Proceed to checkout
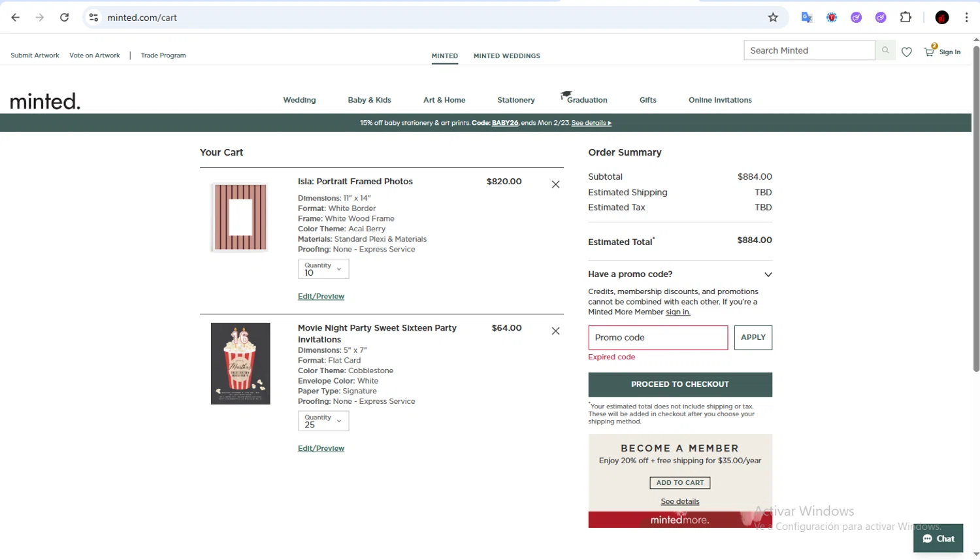The height and width of the screenshot is (560, 980). [x=680, y=384]
